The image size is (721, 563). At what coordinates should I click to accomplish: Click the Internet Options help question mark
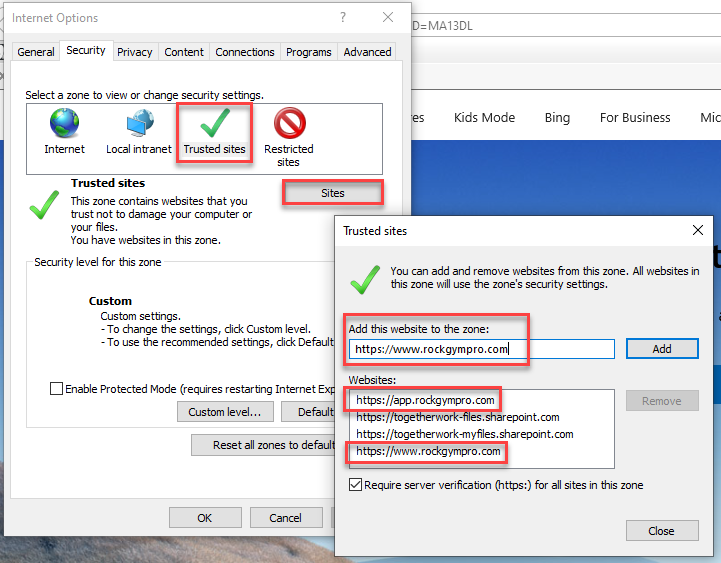[x=343, y=17]
